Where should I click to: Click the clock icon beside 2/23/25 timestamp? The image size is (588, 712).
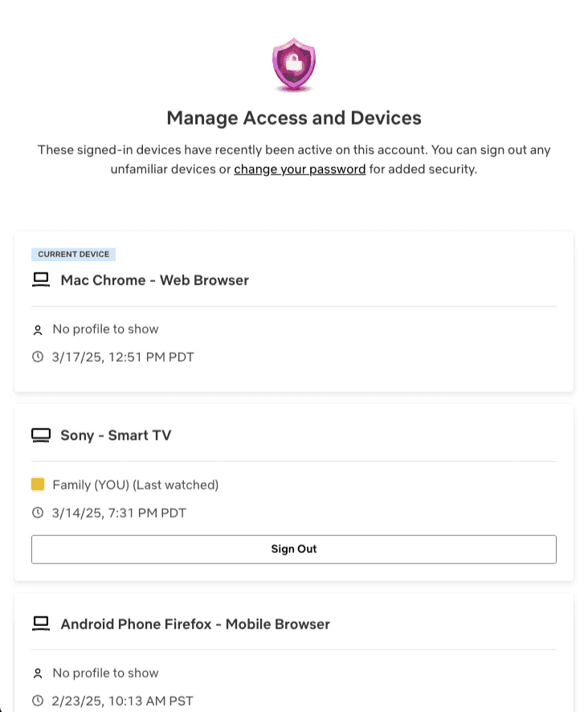click(x=38, y=701)
